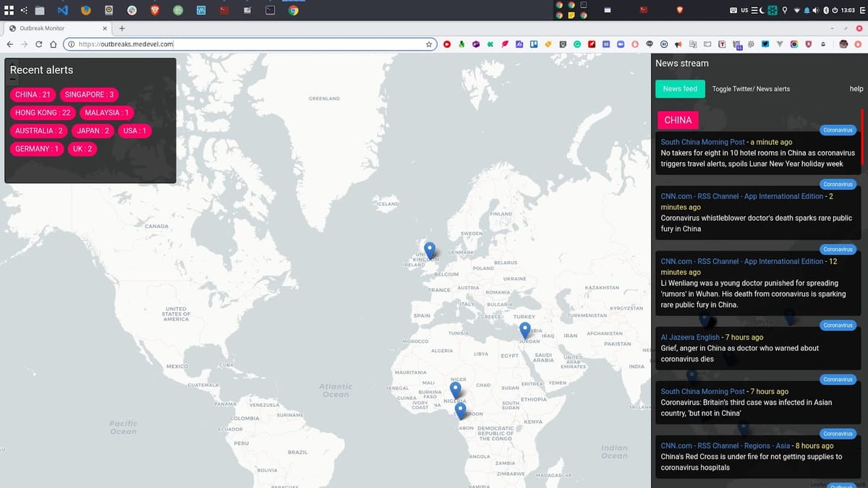Screen dimensions: 868x488
Task: Click the speech bubble extension icon
Action: point(650,44)
